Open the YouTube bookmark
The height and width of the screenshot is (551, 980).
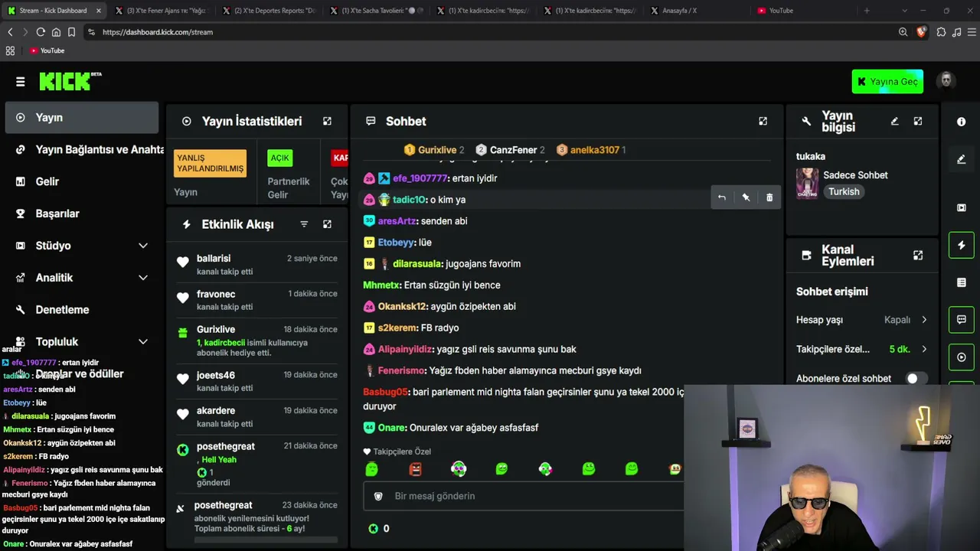click(47, 51)
